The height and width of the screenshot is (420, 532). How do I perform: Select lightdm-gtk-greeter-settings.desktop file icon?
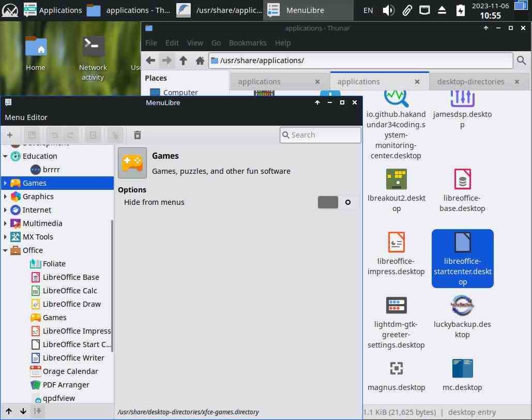click(396, 305)
